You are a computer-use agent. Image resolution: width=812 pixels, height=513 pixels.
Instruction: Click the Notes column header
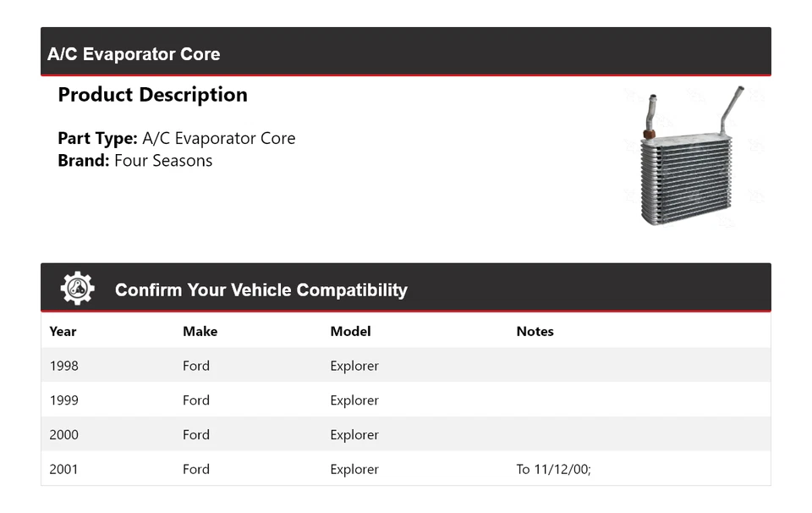click(x=535, y=332)
